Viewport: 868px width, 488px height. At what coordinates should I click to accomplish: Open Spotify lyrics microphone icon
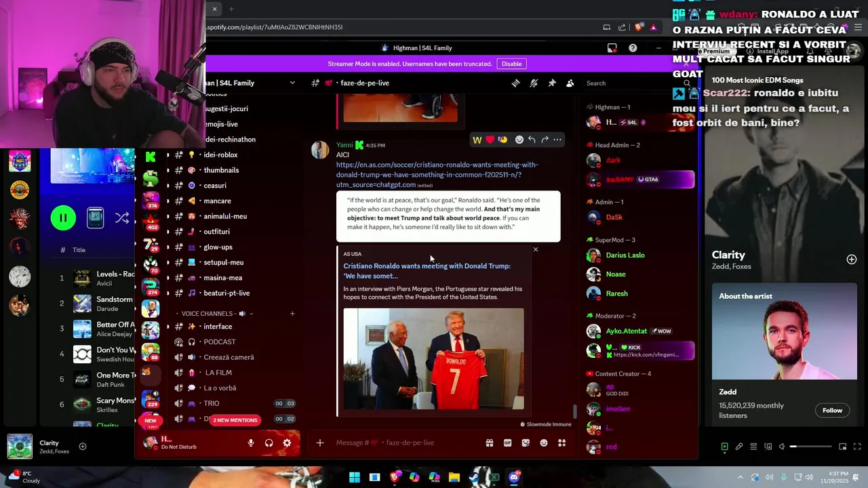(739, 447)
